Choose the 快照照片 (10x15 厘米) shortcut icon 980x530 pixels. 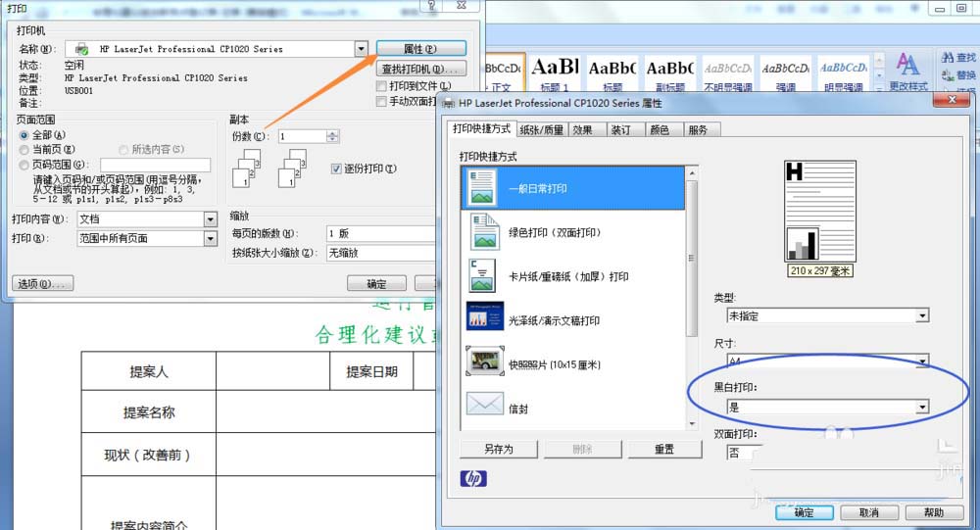pyautogui.click(x=484, y=361)
